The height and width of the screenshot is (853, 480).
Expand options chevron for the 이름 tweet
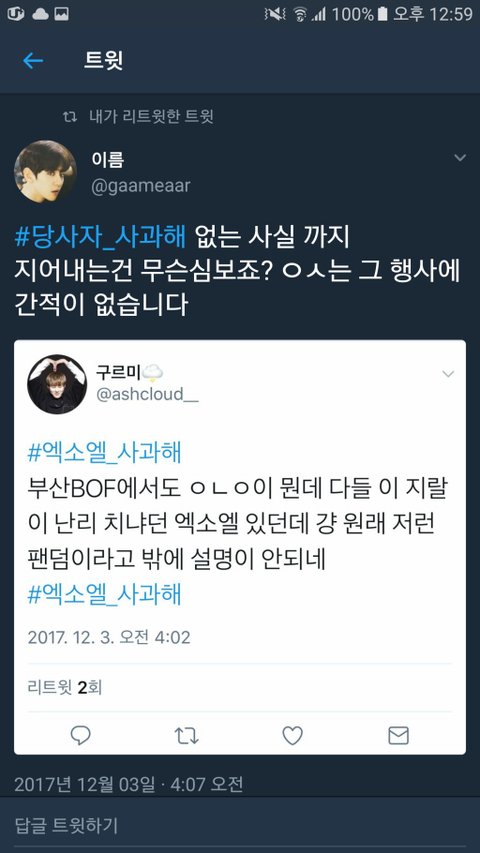(x=460, y=158)
